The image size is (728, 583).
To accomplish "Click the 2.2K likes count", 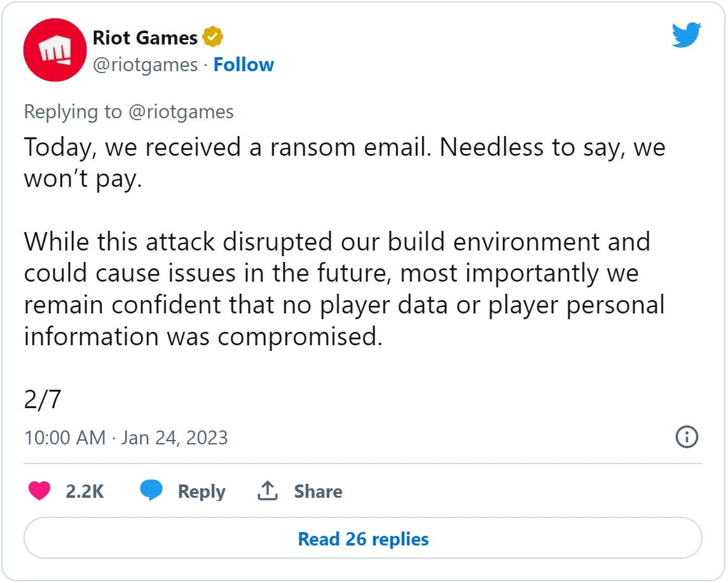I will 85,491.
